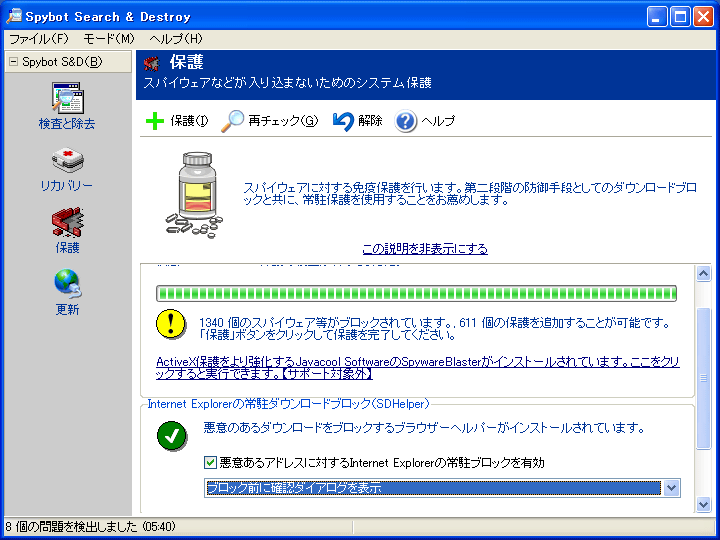Screen dimensions: 720x540
Task: Open the ヘルプ question mark toolbar button
Action: [x=425, y=121]
